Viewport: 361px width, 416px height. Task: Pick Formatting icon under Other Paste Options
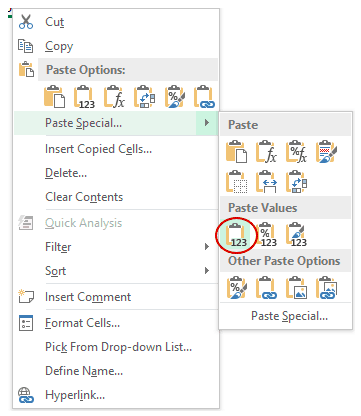point(237,287)
